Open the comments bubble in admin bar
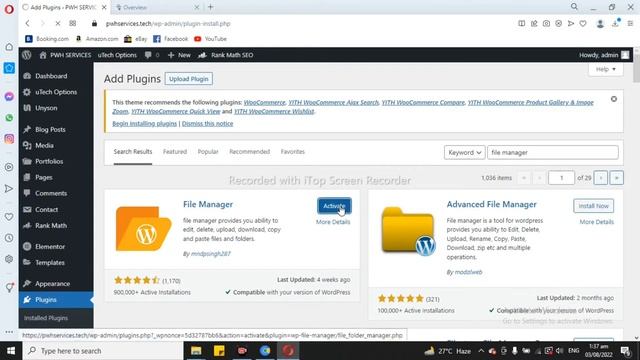This screenshot has width=640, height=360. [151, 55]
